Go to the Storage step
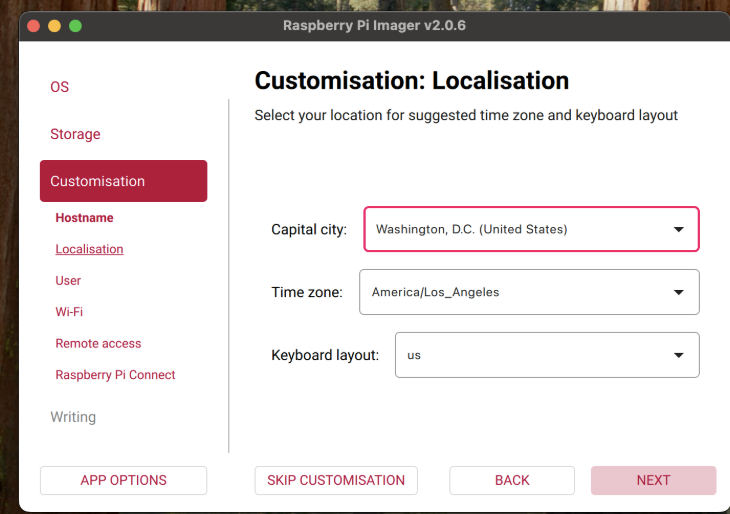 pyautogui.click(x=75, y=134)
